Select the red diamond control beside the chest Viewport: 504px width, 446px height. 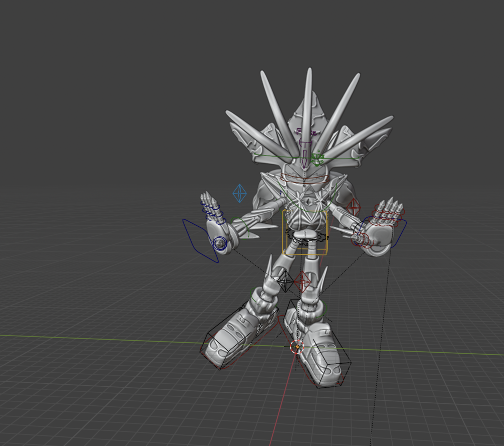click(353, 207)
